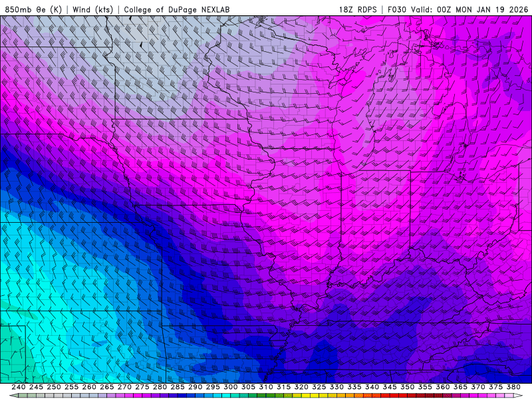Click the 255 value on the color scale
The image size is (532, 399).
coord(72,387)
